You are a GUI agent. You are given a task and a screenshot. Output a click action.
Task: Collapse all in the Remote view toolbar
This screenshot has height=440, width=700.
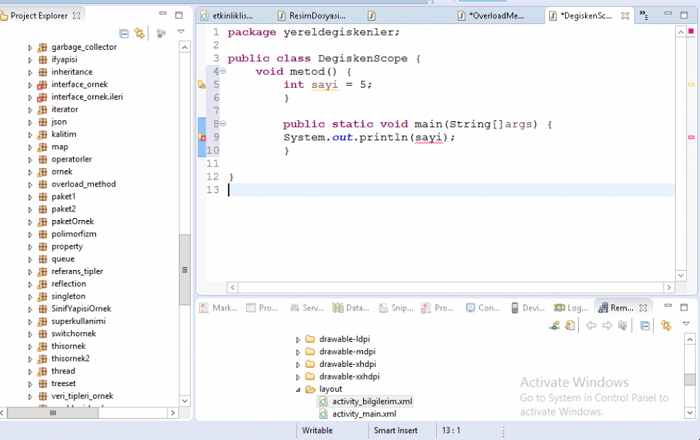click(x=645, y=326)
